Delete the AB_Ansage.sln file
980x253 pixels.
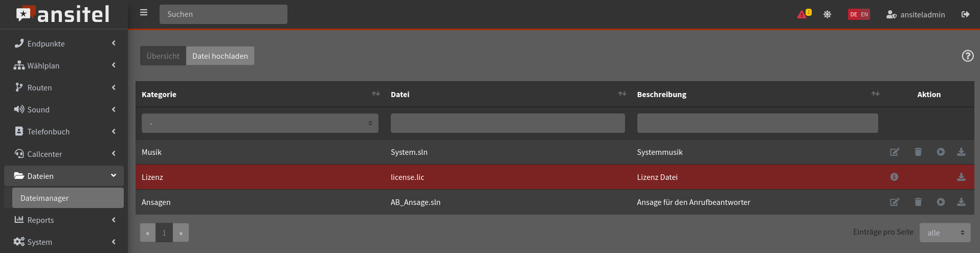pos(918,202)
